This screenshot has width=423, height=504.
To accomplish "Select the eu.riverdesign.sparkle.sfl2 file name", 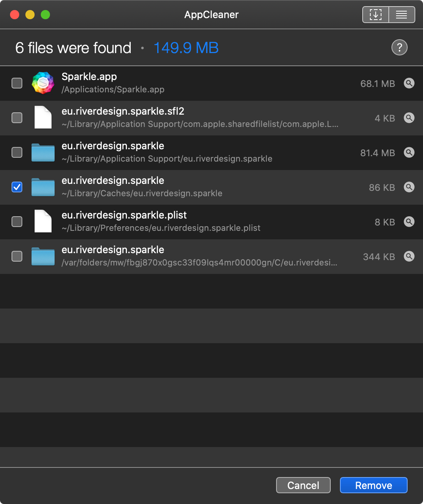I will pos(123,111).
